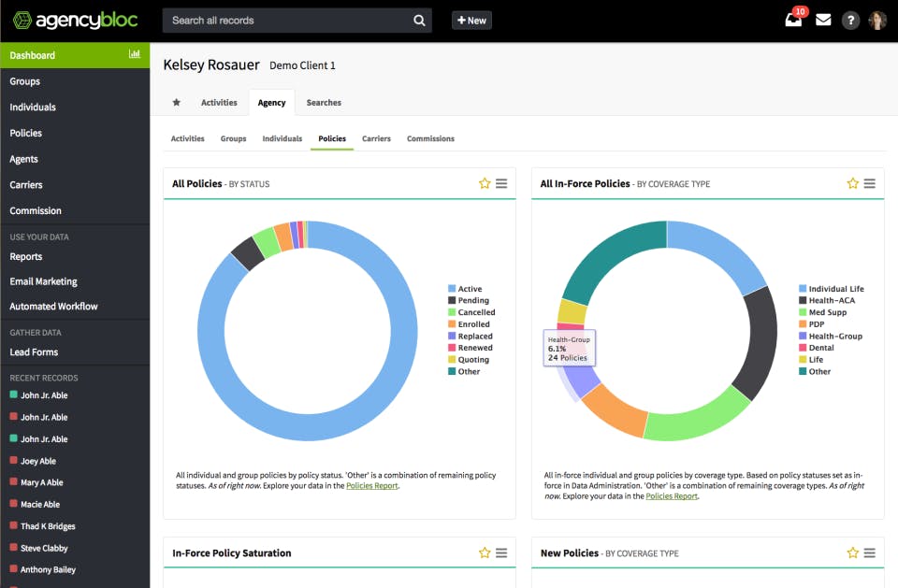Select the Commissions sub-tab

pyautogui.click(x=430, y=138)
